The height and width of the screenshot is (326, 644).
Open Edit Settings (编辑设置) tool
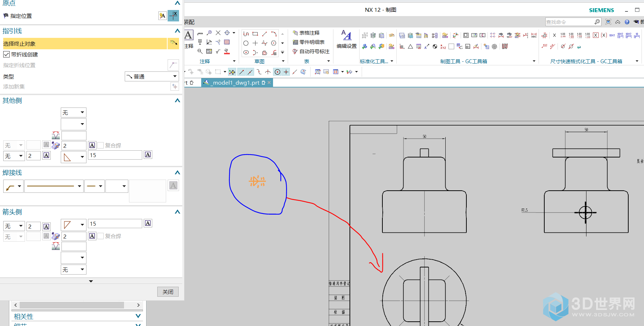click(x=346, y=39)
